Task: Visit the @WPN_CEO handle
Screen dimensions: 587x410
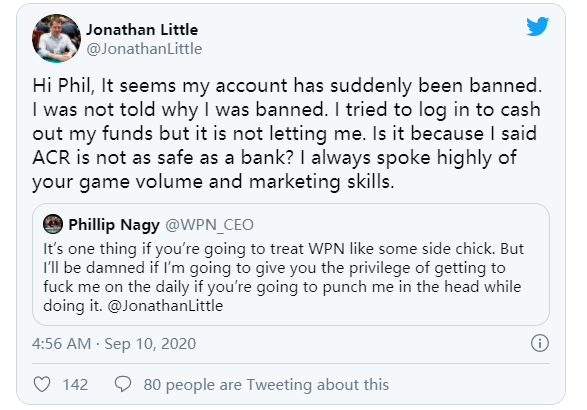Action: click(x=209, y=225)
